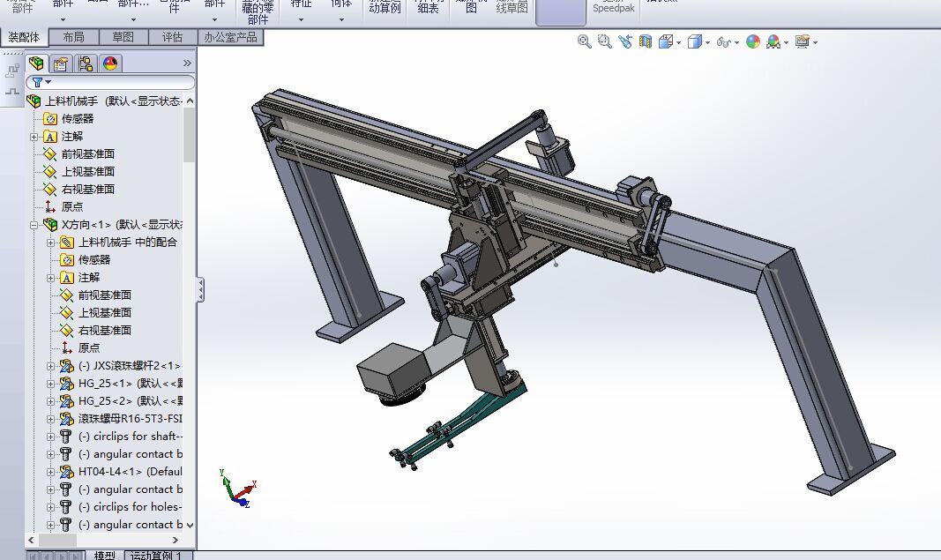
Task: Expand the HT04-L4<1> node
Action: [51, 472]
